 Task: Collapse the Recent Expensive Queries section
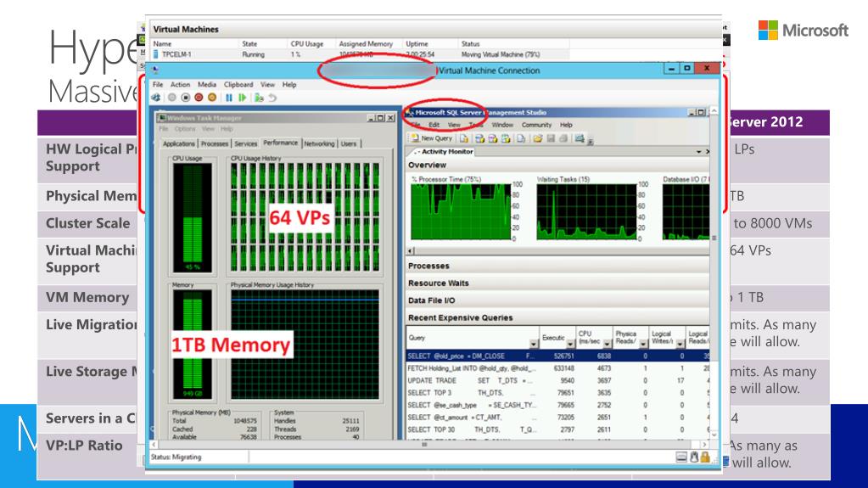click(x=558, y=317)
